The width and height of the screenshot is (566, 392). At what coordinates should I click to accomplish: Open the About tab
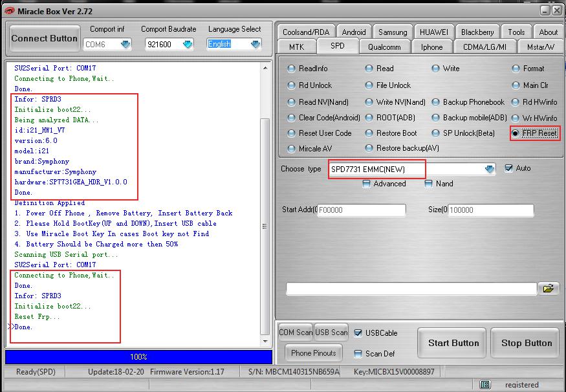coord(549,32)
